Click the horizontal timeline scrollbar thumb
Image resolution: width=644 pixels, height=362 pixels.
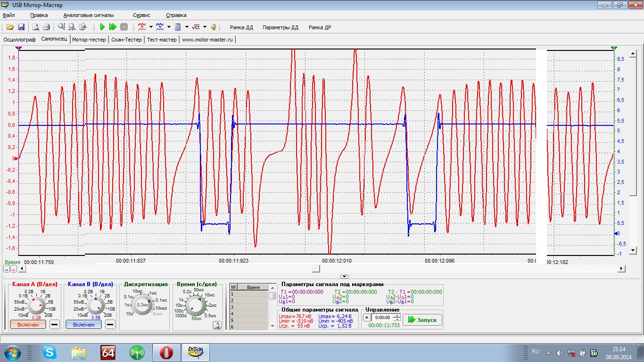pyautogui.click(x=316, y=268)
